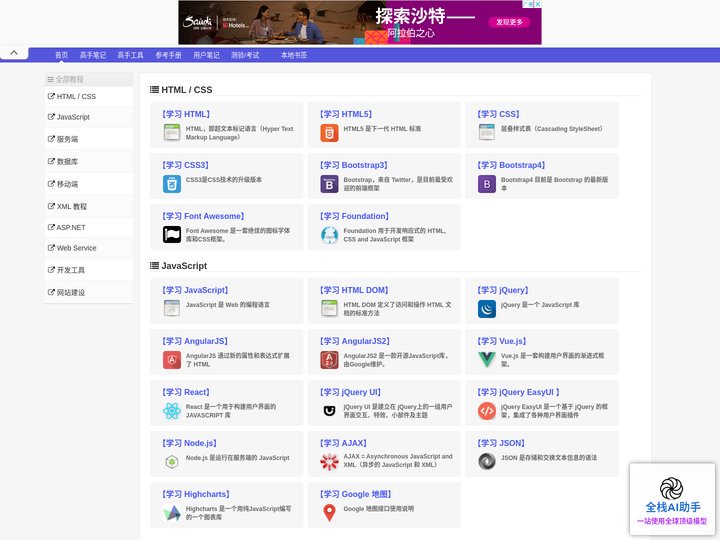Image resolution: width=720 pixels, height=540 pixels.
Task: Click the AJAX red spinner icon
Action: click(329, 462)
